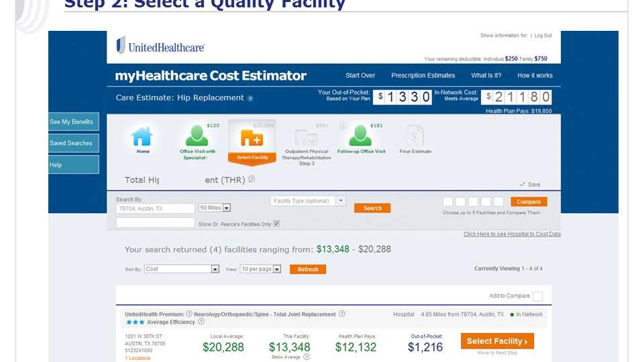This screenshot has height=362, width=644.
Task: Click Start Over in the top menu
Action: coord(360,76)
